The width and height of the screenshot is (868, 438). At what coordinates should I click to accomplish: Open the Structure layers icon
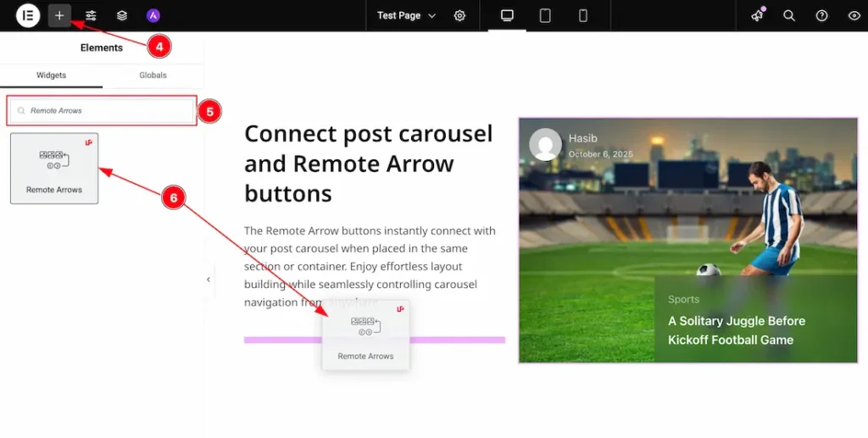point(122,15)
